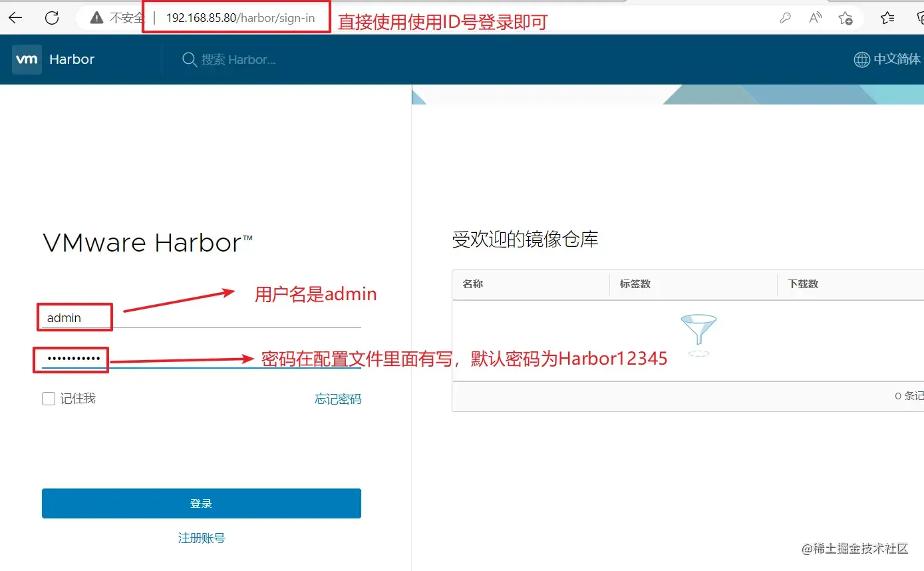Click the 登录 button
924x571 pixels.
pos(202,503)
